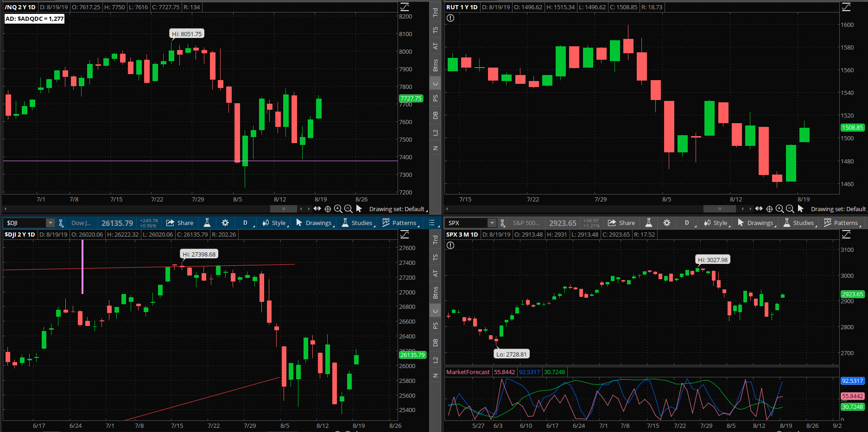Click the alert info icon on SPX chart
The image size is (868, 432).
tap(450, 245)
